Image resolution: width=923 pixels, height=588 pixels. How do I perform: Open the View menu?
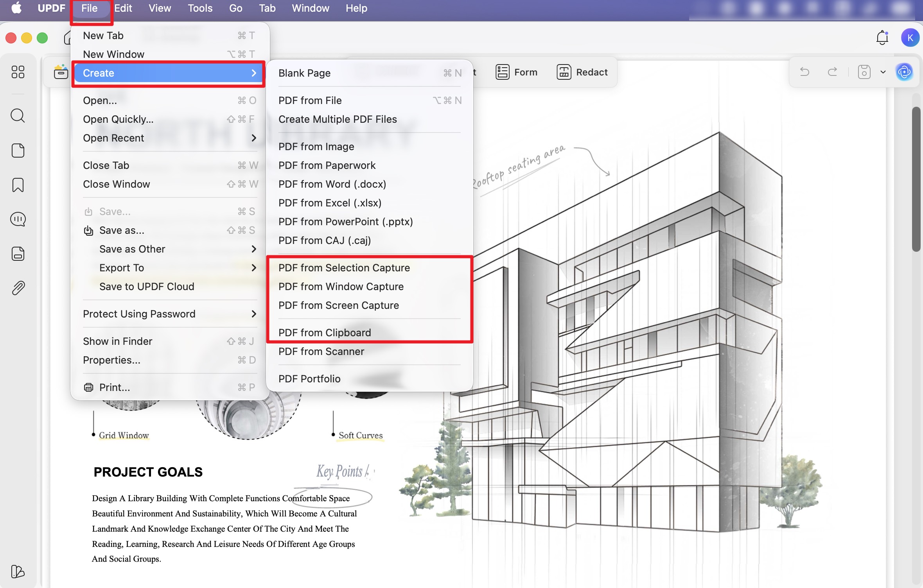tap(160, 8)
